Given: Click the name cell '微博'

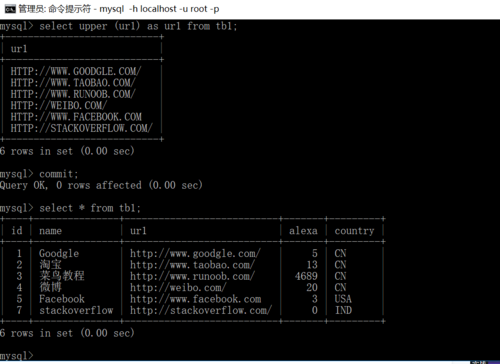Looking at the screenshot, I should (x=50, y=287).
